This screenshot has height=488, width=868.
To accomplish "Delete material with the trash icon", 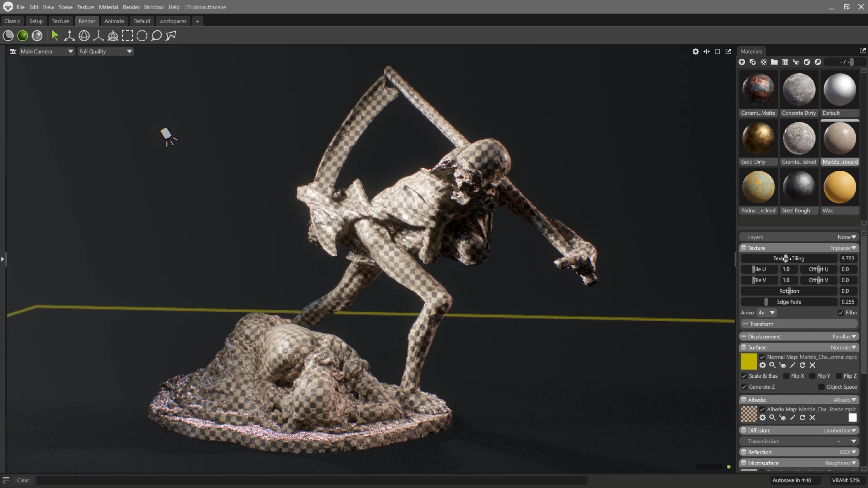I will coord(785,62).
